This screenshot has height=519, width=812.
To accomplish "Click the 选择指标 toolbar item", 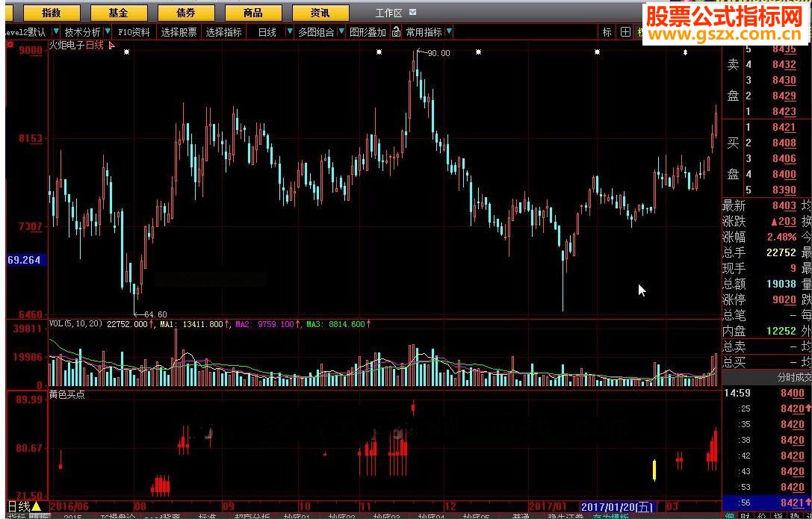I will (223, 32).
